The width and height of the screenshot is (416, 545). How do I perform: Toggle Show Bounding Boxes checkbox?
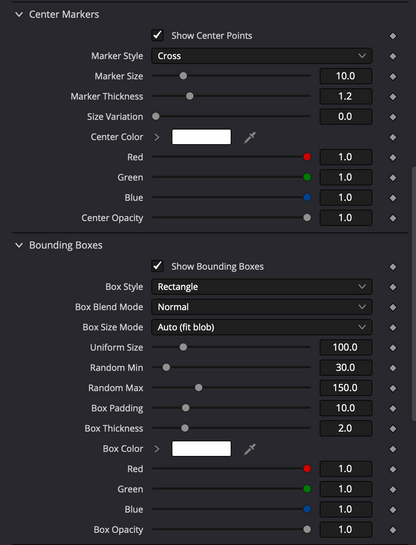coord(157,266)
